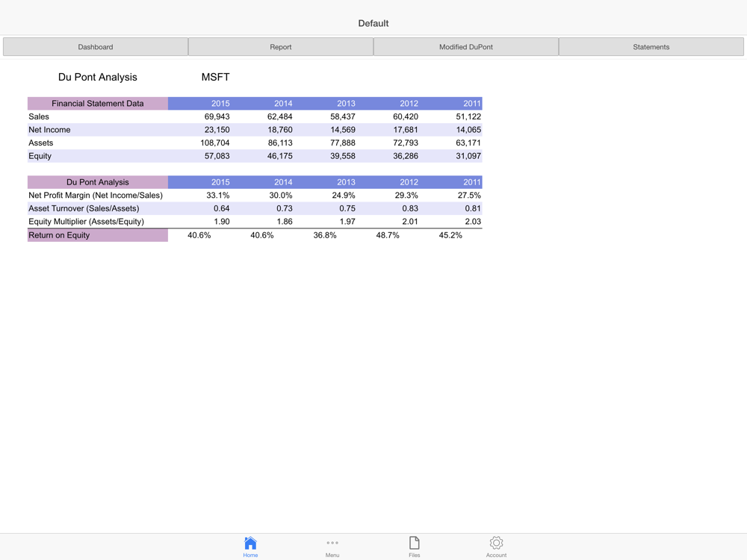Select the Modified DuPont tab
Viewport: 747px width, 560px height.
[x=466, y=47]
